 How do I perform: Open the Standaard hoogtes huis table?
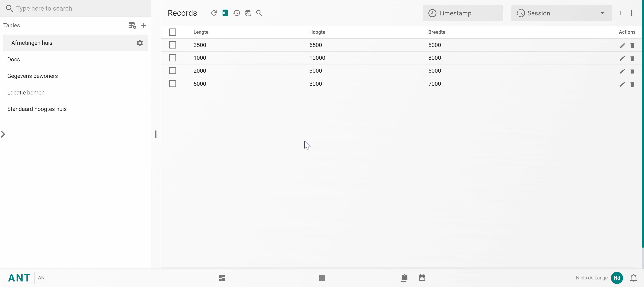(x=37, y=109)
